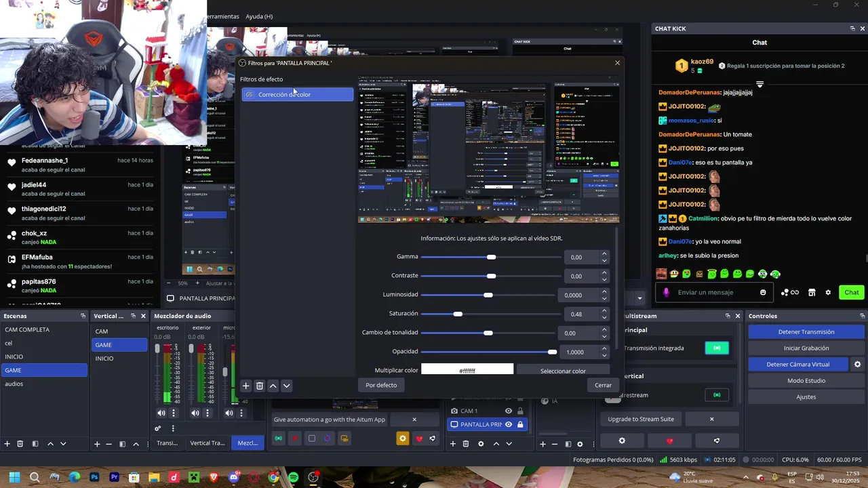Viewport: 868px width, 488px height.
Task: Mute the micro audio channel
Action: pyautogui.click(x=229, y=413)
